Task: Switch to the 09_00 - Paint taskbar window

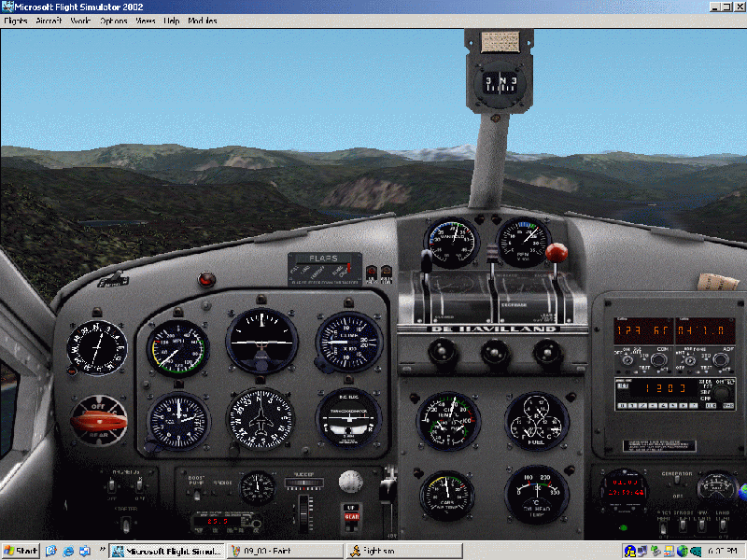Action: click(x=286, y=551)
